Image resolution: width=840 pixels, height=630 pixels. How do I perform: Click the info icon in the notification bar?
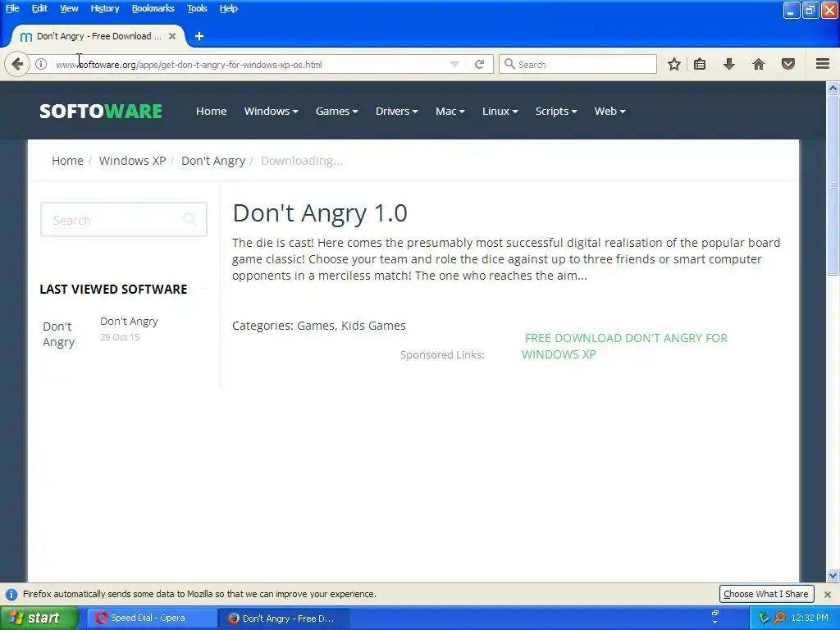[11, 594]
